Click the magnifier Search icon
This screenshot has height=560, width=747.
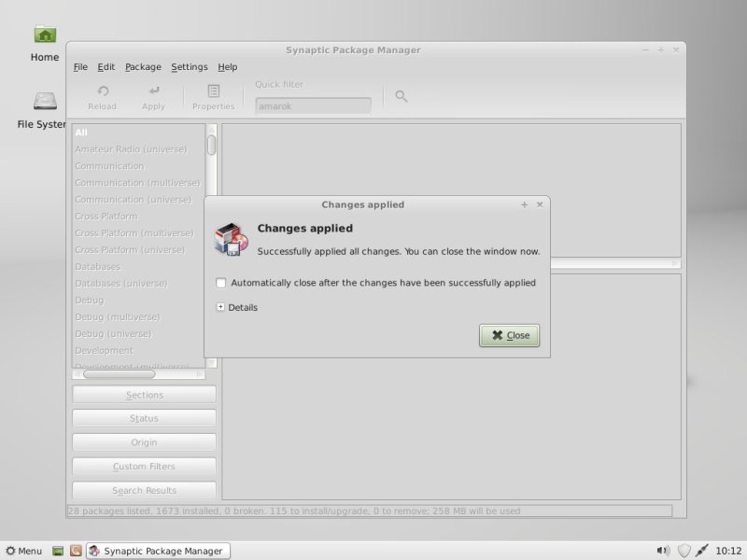(x=402, y=97)
